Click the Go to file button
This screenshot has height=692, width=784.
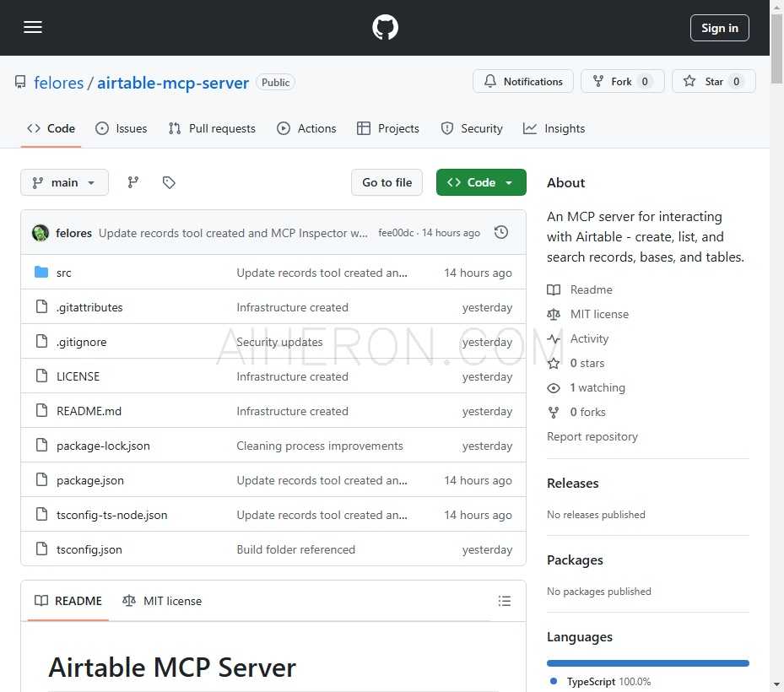pyautogui.click(x=387, y=182)
